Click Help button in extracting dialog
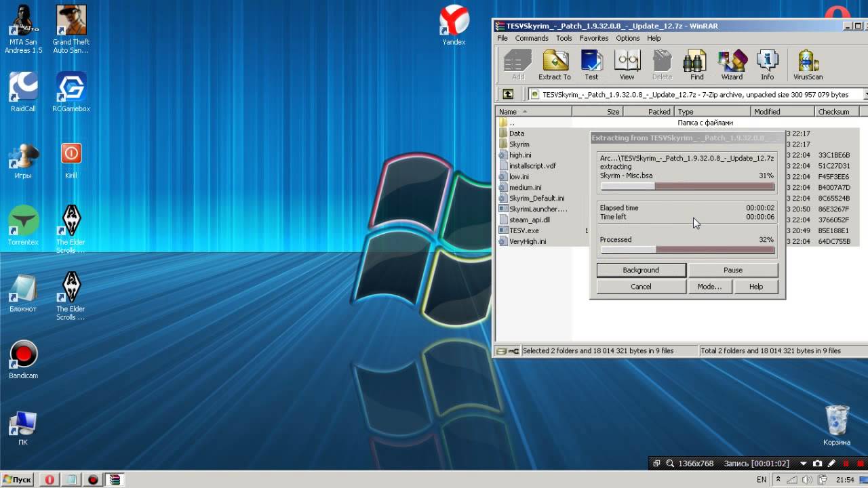868x488 pixels. tap(756, 287)
